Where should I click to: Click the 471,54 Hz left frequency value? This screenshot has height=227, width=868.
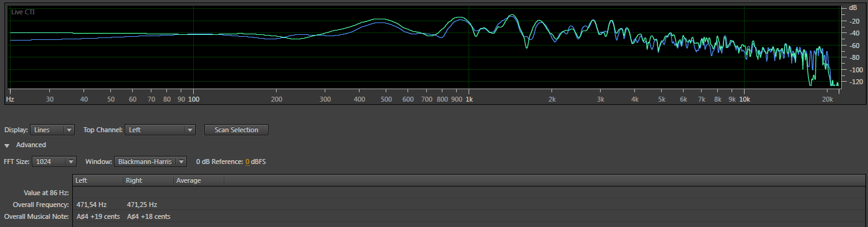point(92,205)
